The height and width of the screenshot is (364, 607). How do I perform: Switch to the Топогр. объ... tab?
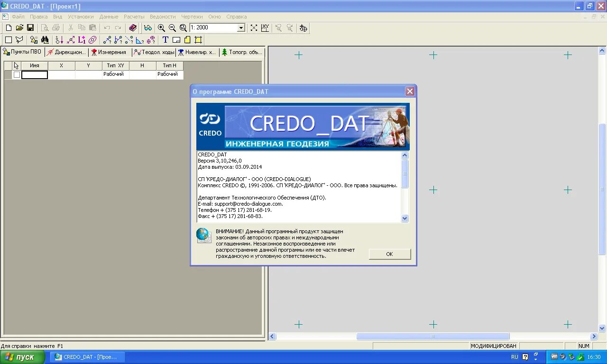[241, 52]
